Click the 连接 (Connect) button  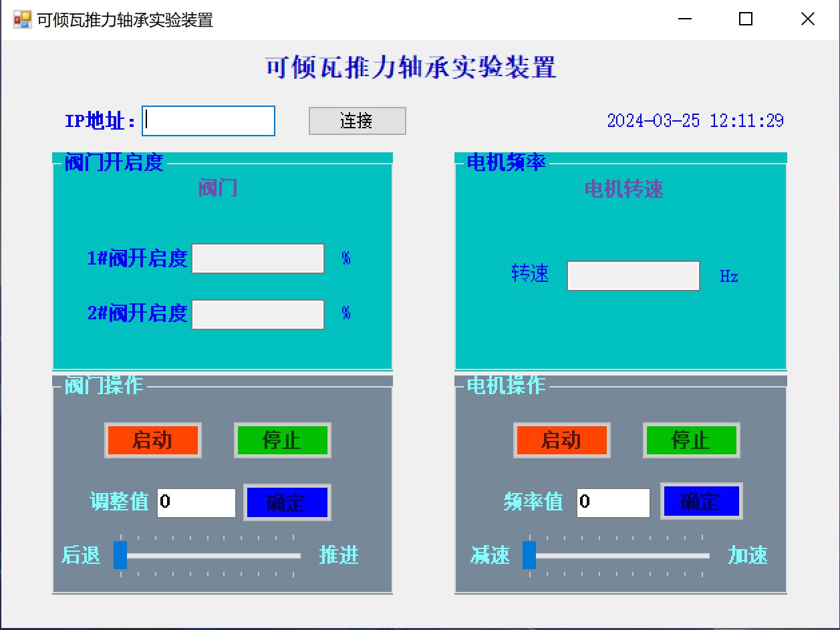[356, 120]
